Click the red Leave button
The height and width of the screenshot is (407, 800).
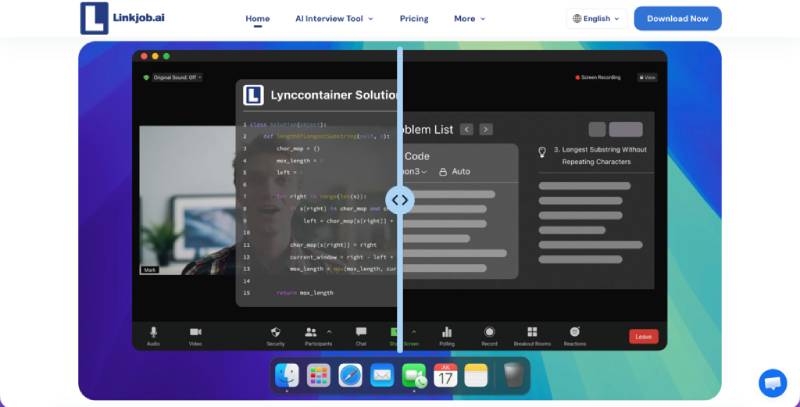point(643,337)
